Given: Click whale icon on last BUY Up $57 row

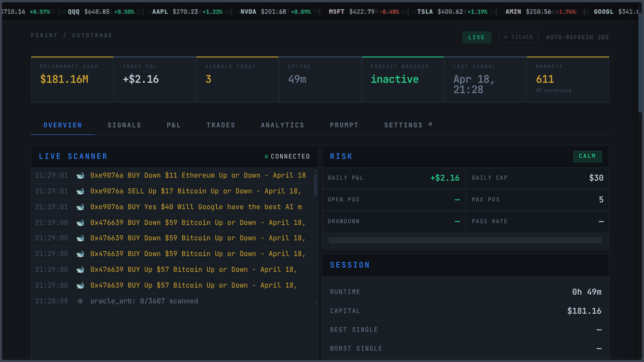Looking at the screenshot, I should [x=80, y=286].
